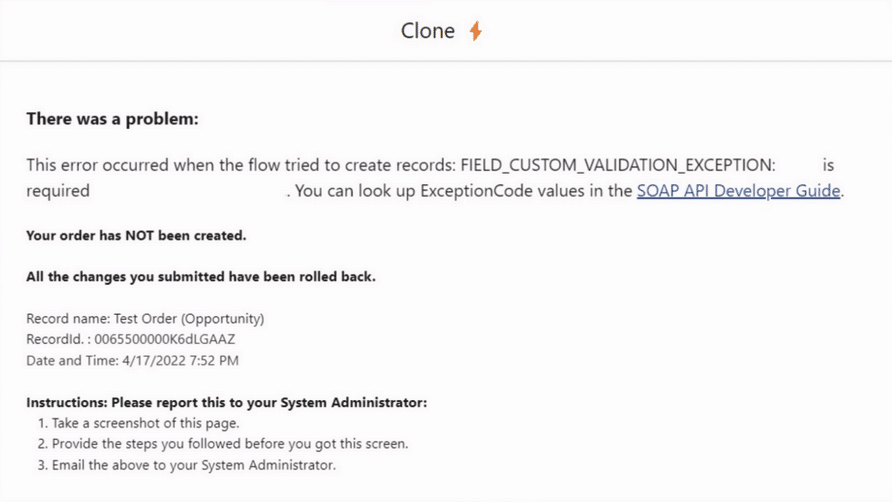Click the timestamp 4/17/2022 7:52 PM

(x=180, y=360)
